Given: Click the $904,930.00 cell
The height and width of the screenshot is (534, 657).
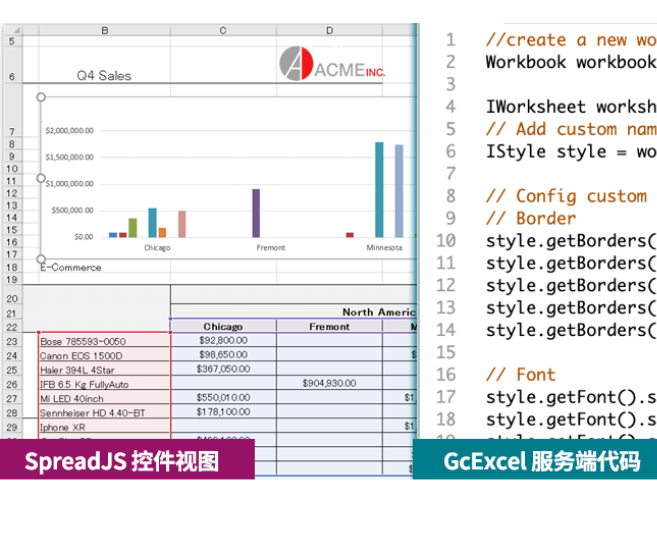Looking at the screenshot, I should click(329, 383).
